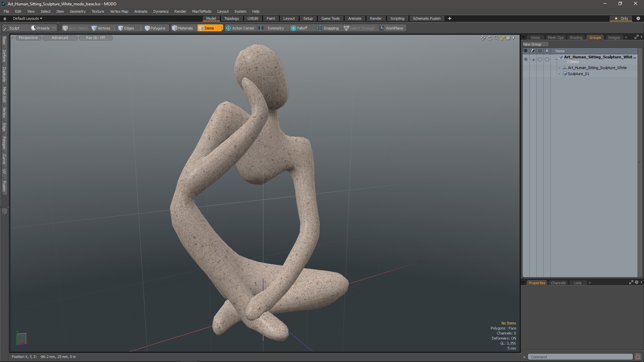Switch to the Shading panel tab

pos(576,38)
